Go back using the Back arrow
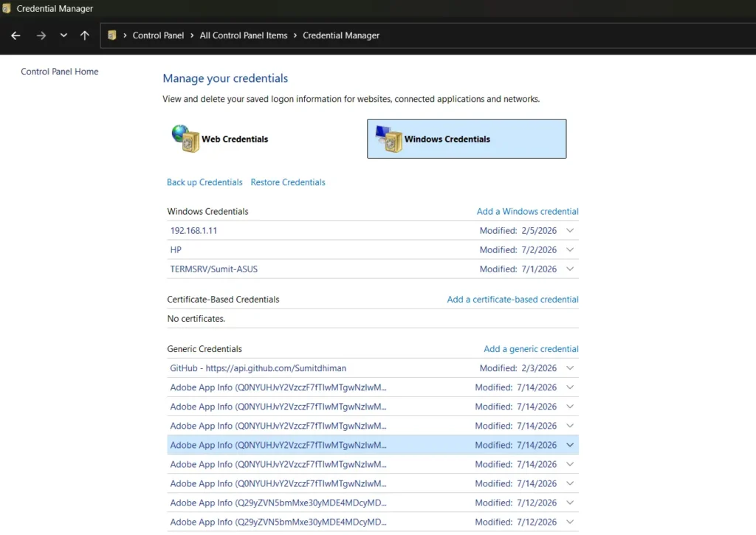 click(x=16, y=35)
